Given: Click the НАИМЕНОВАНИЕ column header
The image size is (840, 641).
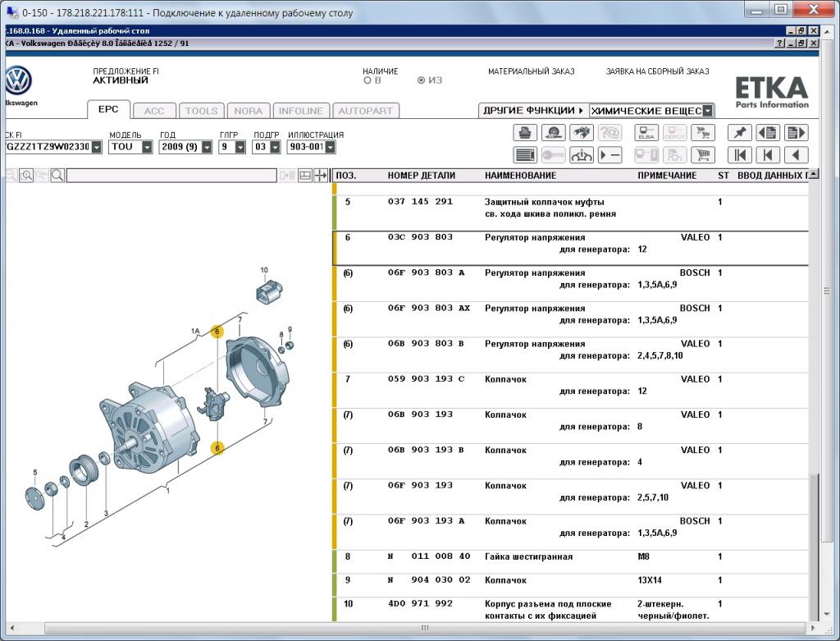Looking at the screenshot, I should coord(520,176).
